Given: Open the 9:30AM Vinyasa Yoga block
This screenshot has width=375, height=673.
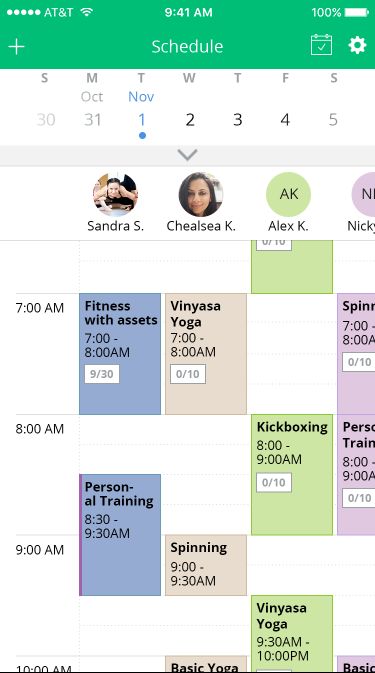Looking at the screenshot, I should click(292, 634).
